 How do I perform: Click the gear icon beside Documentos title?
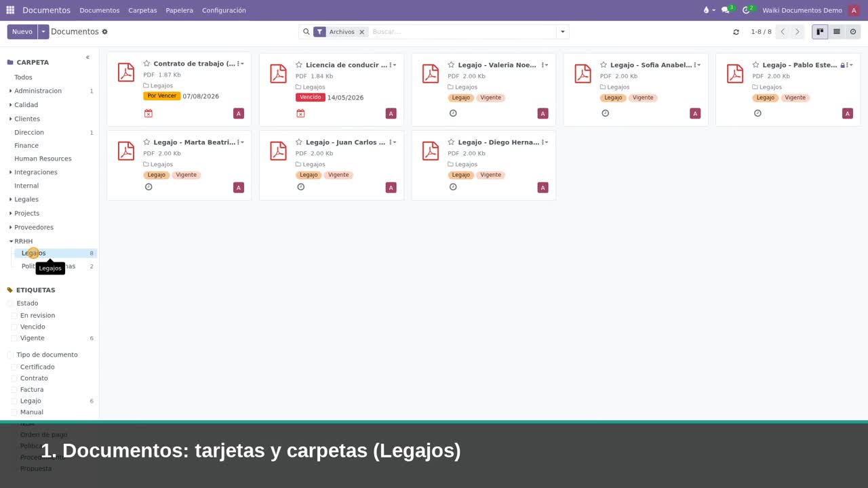tap(104, 32)
